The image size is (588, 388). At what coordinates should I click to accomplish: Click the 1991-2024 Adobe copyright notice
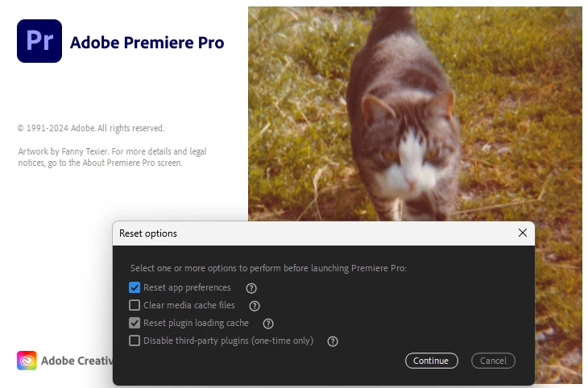[91, 128]
